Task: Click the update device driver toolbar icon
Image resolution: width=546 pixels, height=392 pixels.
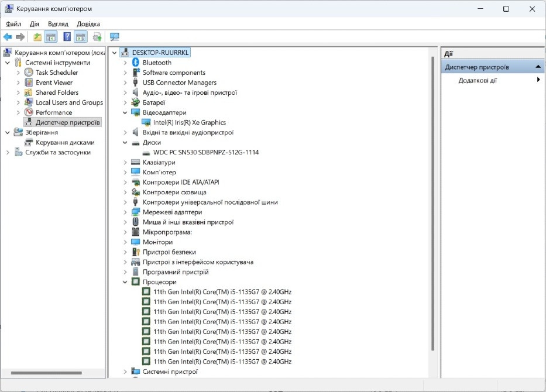Action: pos(97,37)
